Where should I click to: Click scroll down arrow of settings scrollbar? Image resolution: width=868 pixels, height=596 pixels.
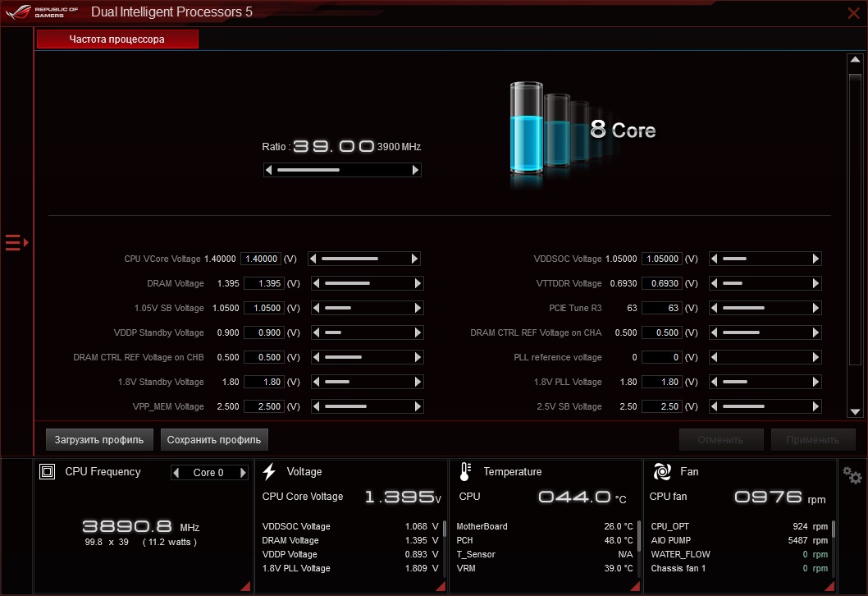(855, 411)
